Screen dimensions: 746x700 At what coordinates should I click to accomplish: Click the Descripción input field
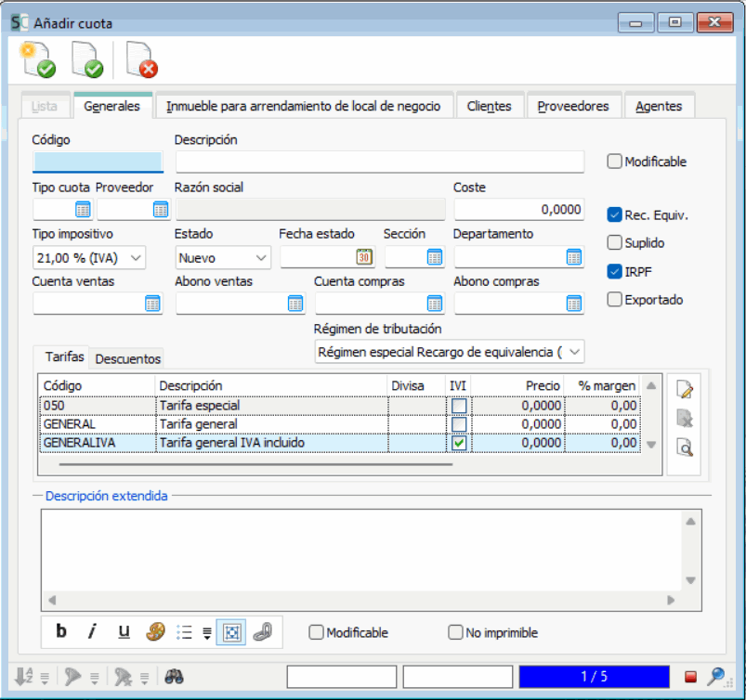380,162
